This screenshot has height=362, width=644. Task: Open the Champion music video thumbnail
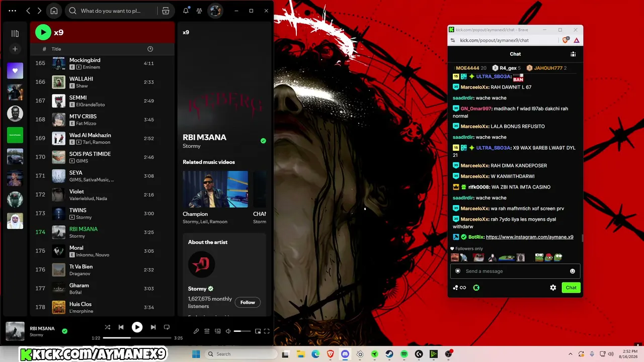pyautogui.click(x=215, y=189)
